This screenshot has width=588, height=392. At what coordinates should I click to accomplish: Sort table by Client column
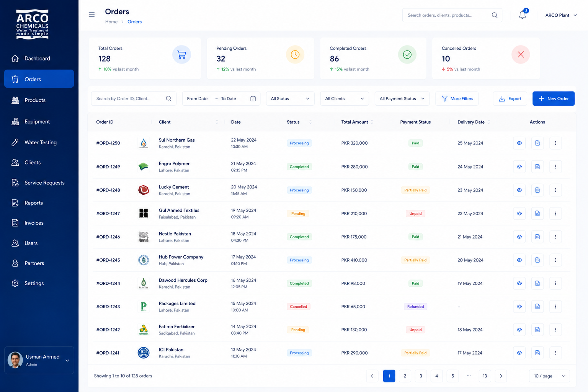tap(217, 122)
